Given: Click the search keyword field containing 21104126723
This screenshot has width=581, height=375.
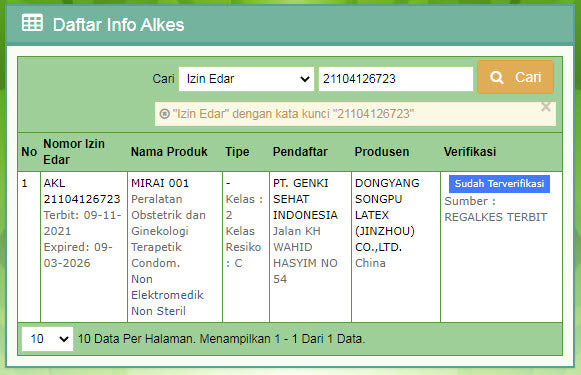Looking at the screenshot, I should click(396, 79).
